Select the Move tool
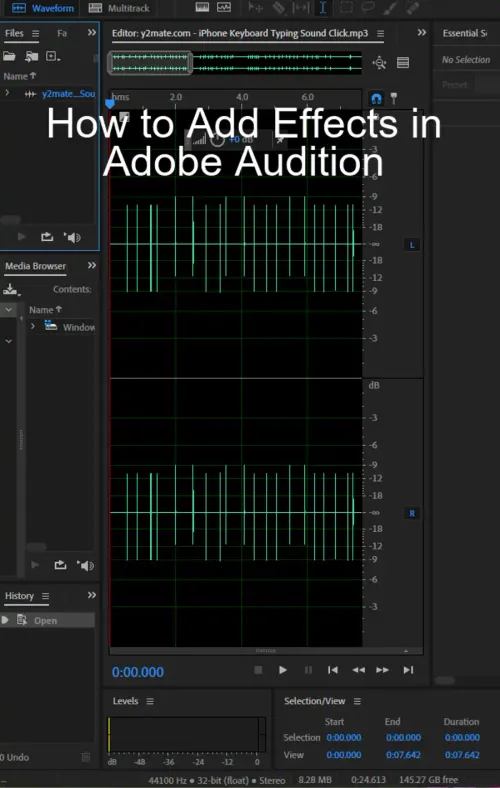500x788 pixels. pos(255,8)
